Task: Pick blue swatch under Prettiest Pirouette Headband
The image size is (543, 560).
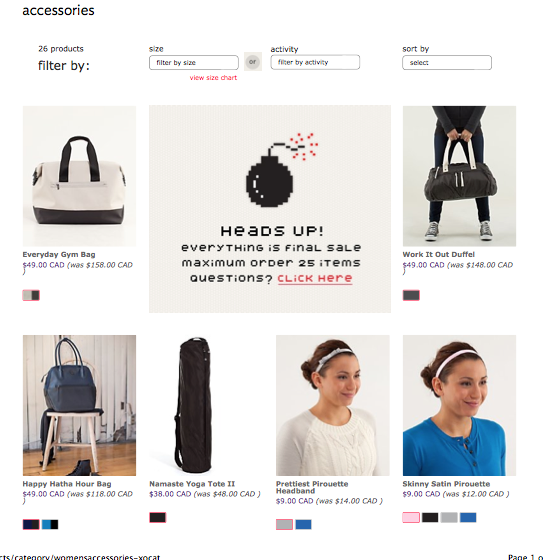Action: point(303,524)
